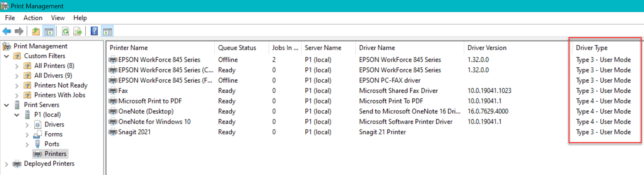Screen dimensions: 644x175
Task: Click the Deployed Printers icon in tree
Action: (17, 164)
